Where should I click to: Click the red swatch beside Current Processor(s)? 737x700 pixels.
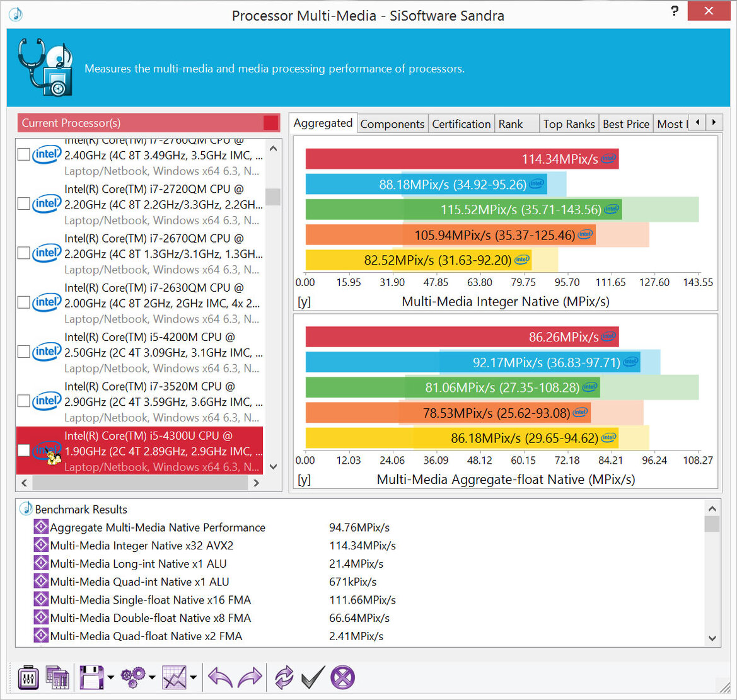[x=270, y=123]
